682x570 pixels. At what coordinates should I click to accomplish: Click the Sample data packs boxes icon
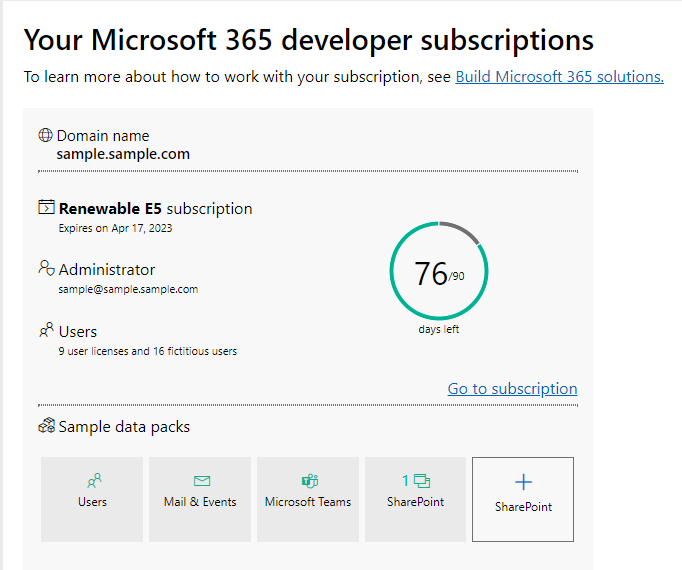point(47,426)
